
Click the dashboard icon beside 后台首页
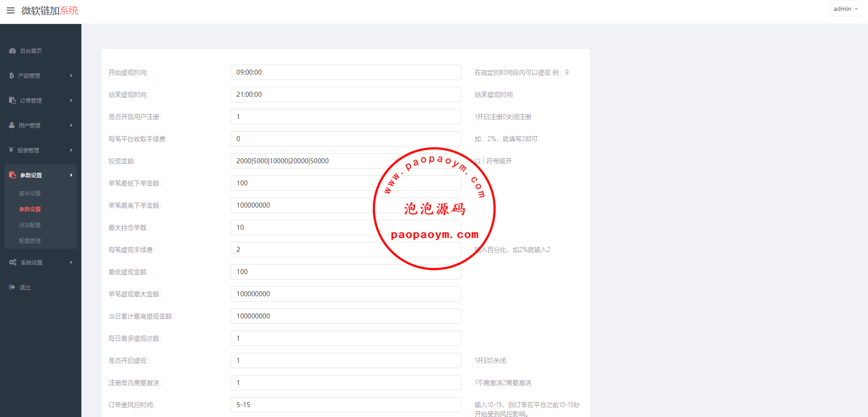(13, 51)
